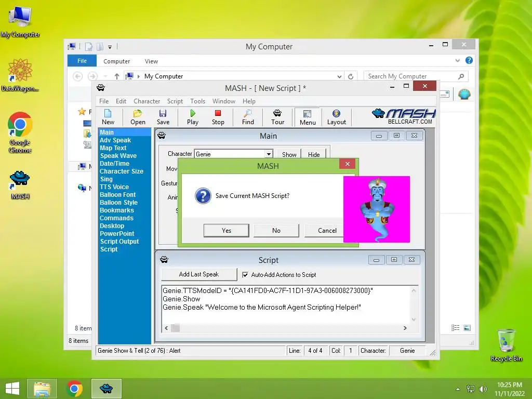This screenshot has width=532, height=399.
Task: Click the volume speaker tray icon
Action: 483,389
